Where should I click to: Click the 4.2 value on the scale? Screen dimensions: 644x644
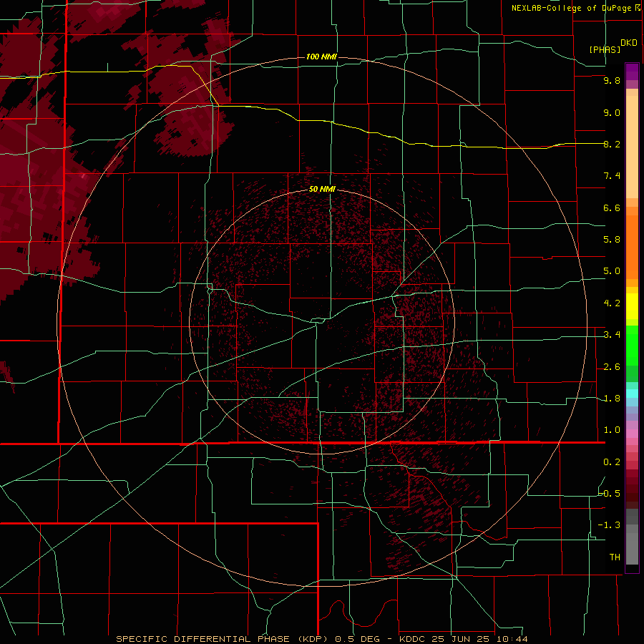pyautogui.click(x=612, y=303)
